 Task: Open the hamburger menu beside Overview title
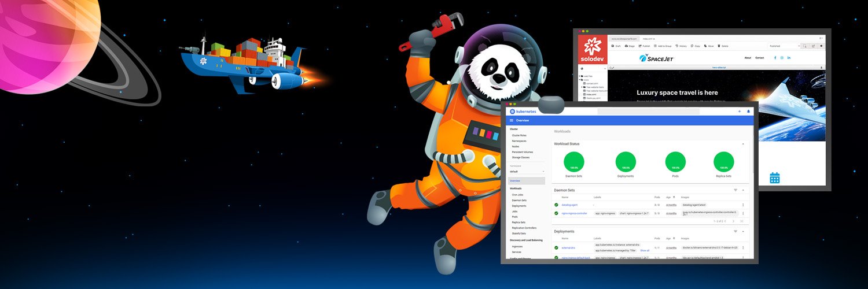click(x=512, y=120)
